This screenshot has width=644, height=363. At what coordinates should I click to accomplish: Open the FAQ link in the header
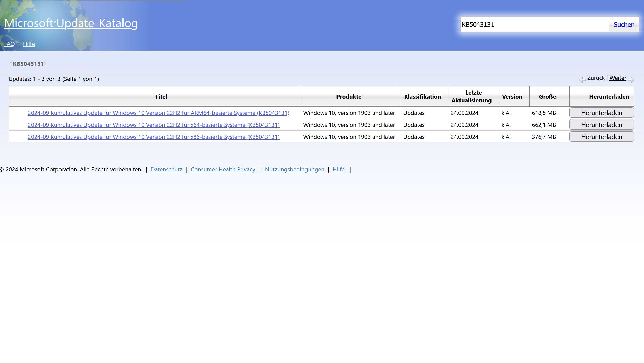coord(9,44)
